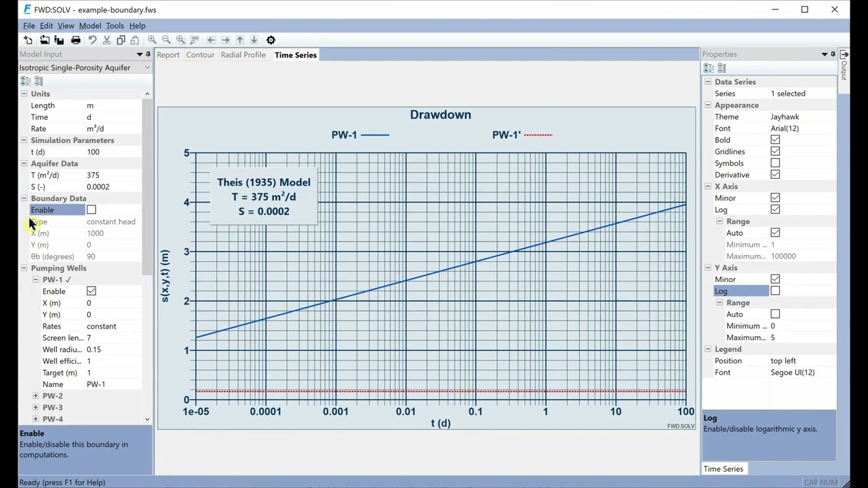868x488 pixels.
Task: Pin the Properties panel
Action: click(833, 54)
